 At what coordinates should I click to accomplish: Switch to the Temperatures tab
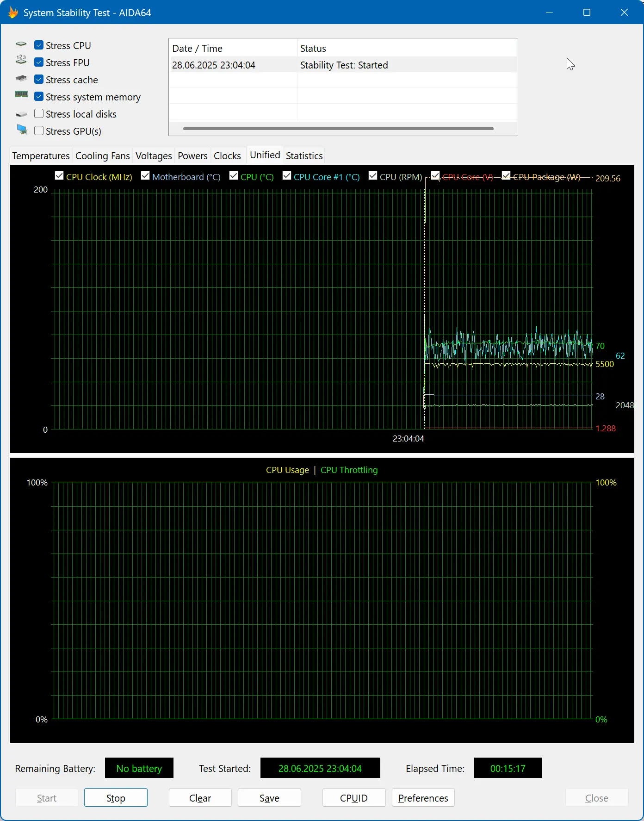tap(41, 156)
